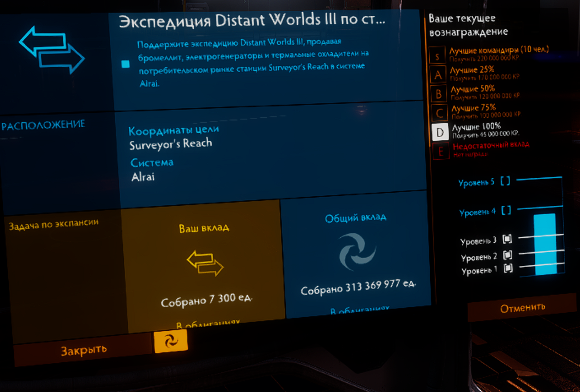Select the A tier reward badge

(438, 75)
